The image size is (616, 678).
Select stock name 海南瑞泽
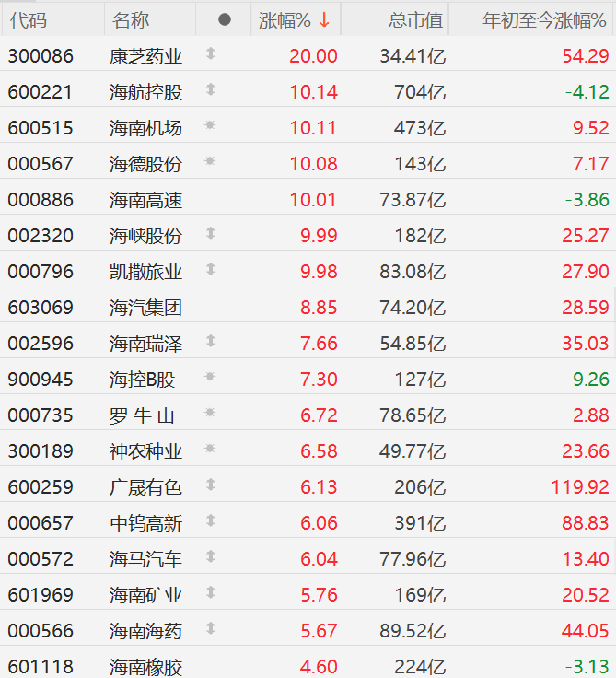coord(146,344)
